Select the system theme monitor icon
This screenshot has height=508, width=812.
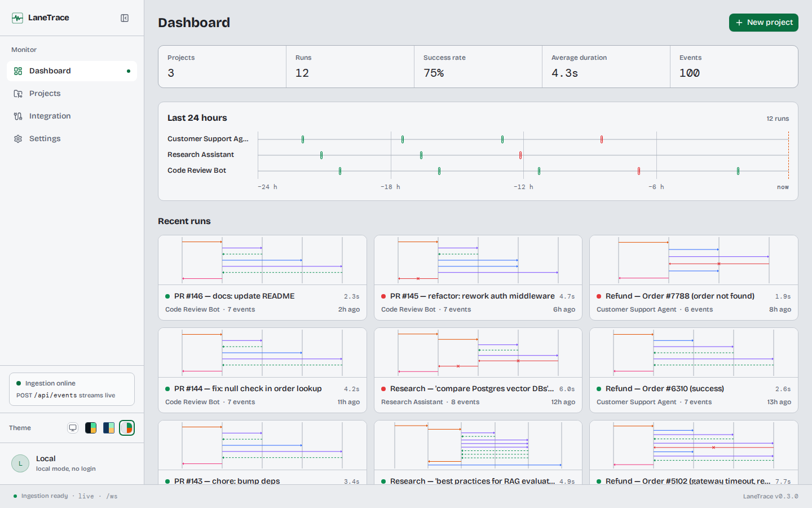click(73, 428)
